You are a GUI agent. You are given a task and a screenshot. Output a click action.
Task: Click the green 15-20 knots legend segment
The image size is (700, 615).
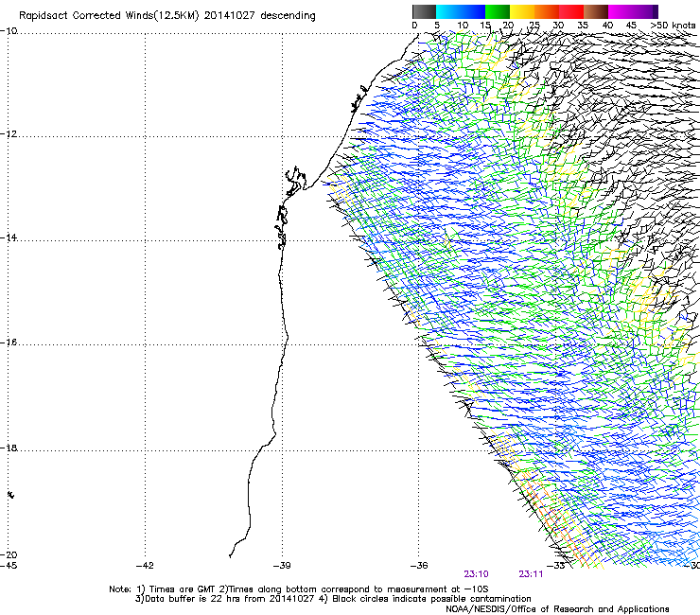click(x=498, y=11)
